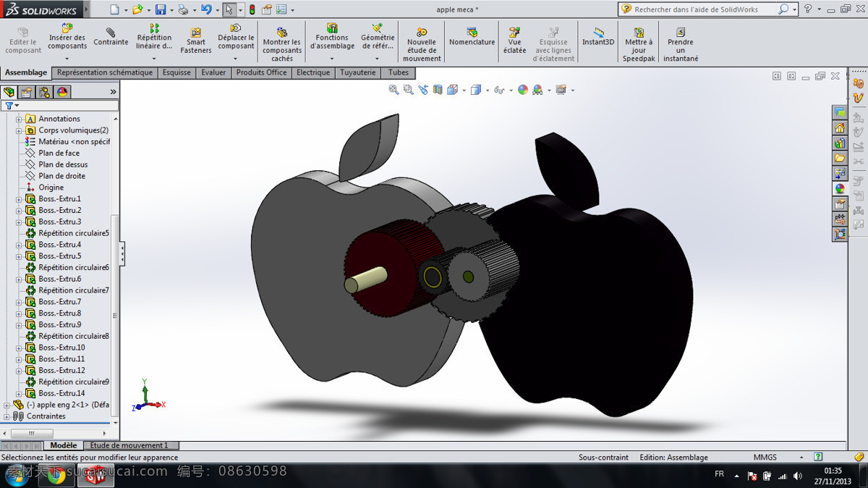868x488 pixels.
Task: Select Plan de face in feature tree
Action: (59, 153)
